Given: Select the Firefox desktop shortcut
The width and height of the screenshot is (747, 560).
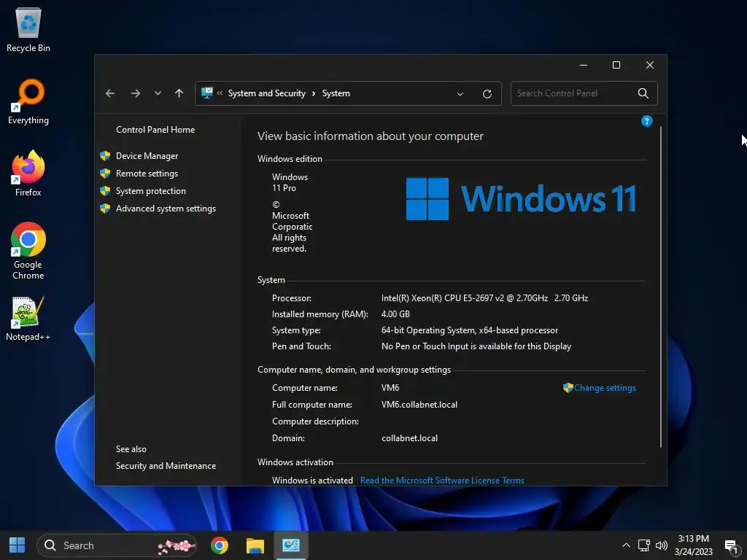Looking at the screenshot, I should (28, 174).
